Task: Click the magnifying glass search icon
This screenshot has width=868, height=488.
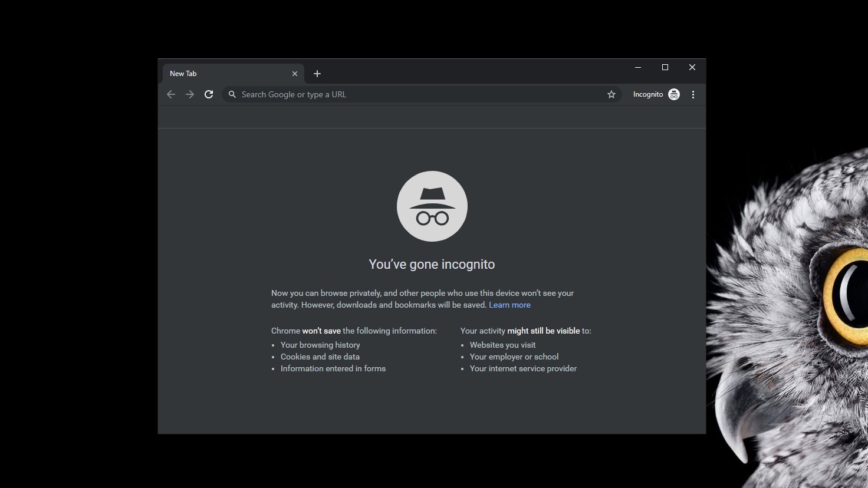Action: (x=232, y=94)
